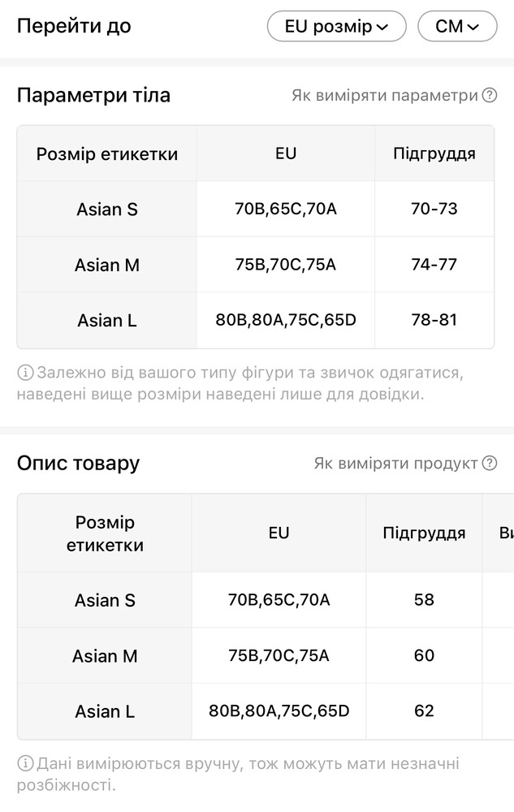
Task: Open the Як виміряти продукт link
Action: pyautogui.click(x=396, y=464)
